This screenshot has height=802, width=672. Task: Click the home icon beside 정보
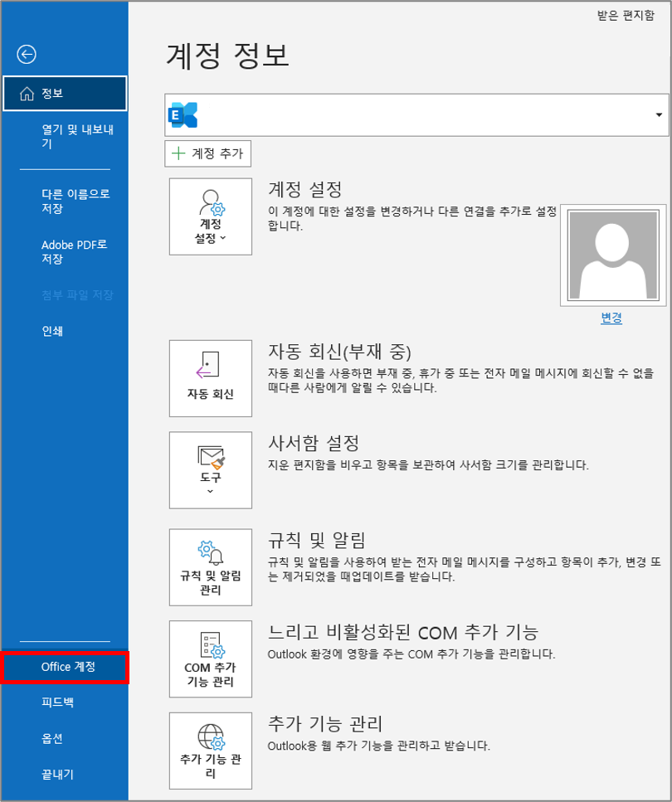27,94
